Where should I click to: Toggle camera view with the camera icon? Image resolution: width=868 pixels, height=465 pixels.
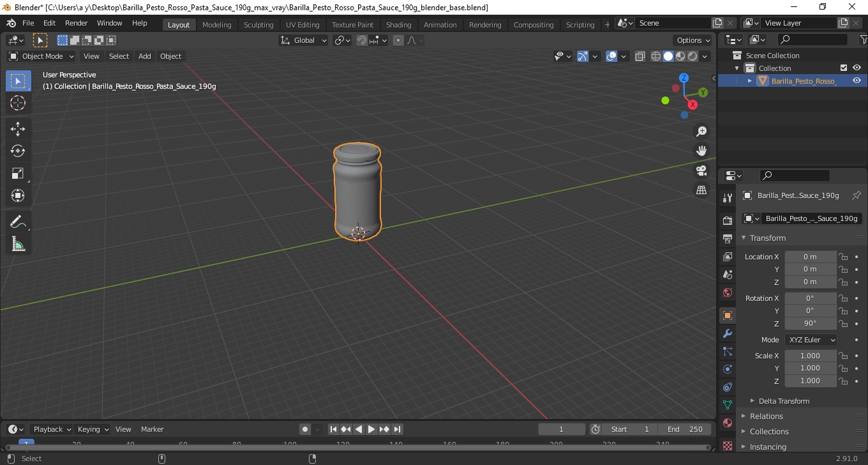701,171
